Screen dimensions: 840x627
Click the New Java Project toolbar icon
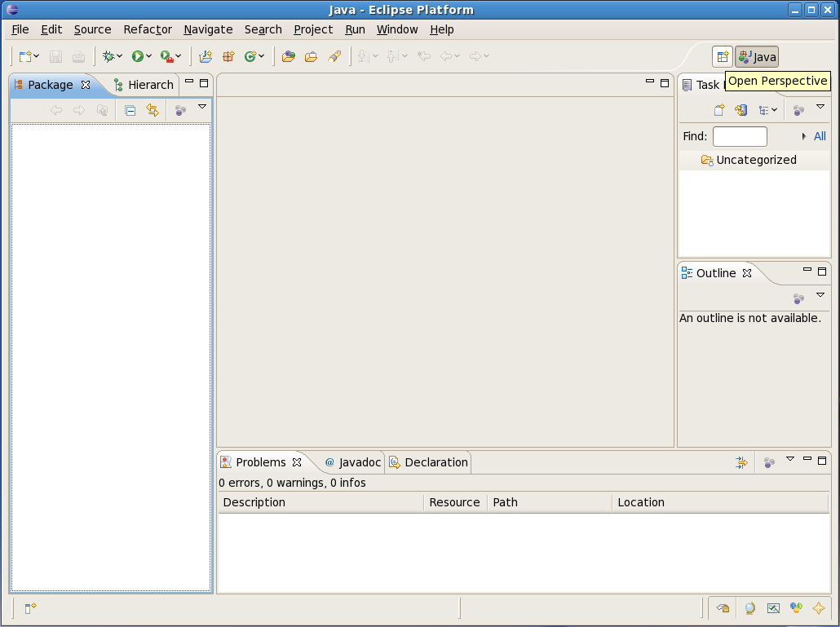(x=206, y=56)
